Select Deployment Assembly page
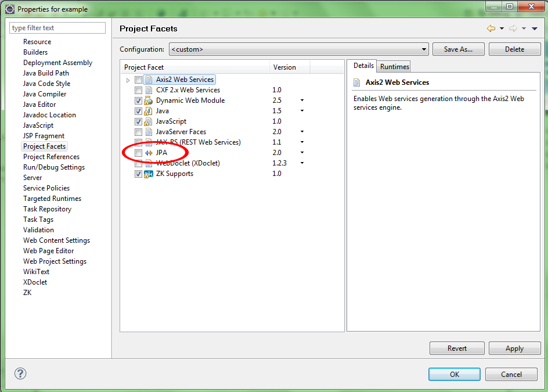The width and height of the screenshot is (548, 392). pyautogui.click(x=57, y=63)
